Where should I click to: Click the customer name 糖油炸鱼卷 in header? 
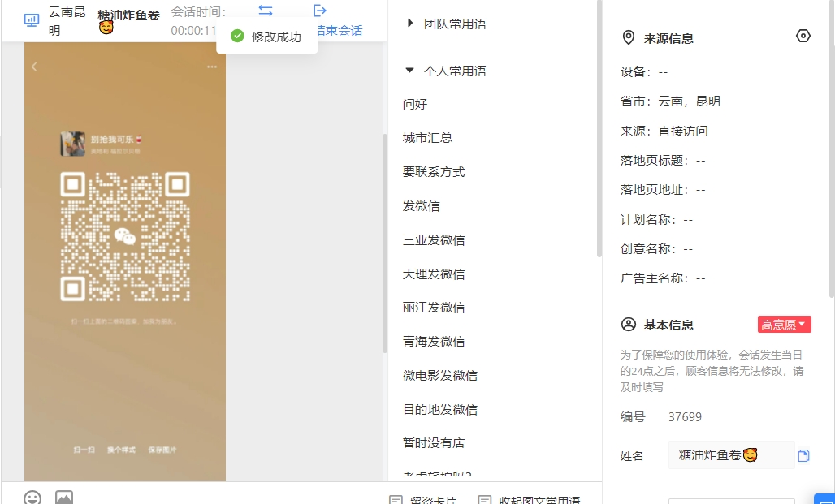[x=129, y=20]
